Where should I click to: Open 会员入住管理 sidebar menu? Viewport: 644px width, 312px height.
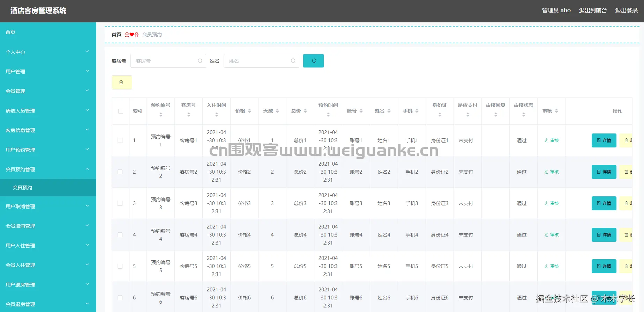[48, 265]
